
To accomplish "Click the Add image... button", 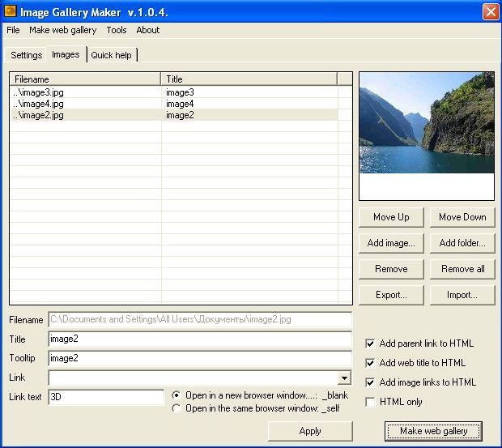I will [391, 243].
